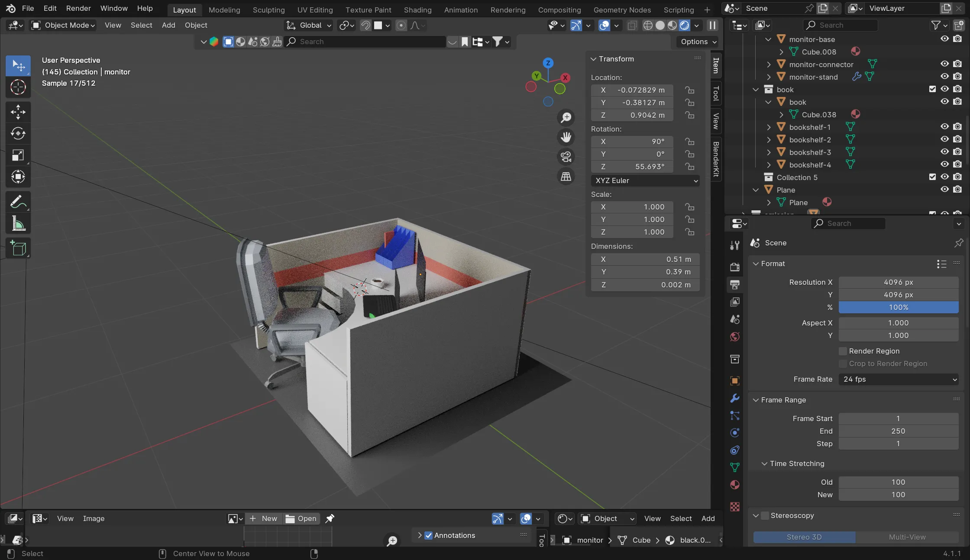The height and width of the screenshot is (560, 970).
Task: Open the Modifiers wrench properties tab
Action: 735,398
